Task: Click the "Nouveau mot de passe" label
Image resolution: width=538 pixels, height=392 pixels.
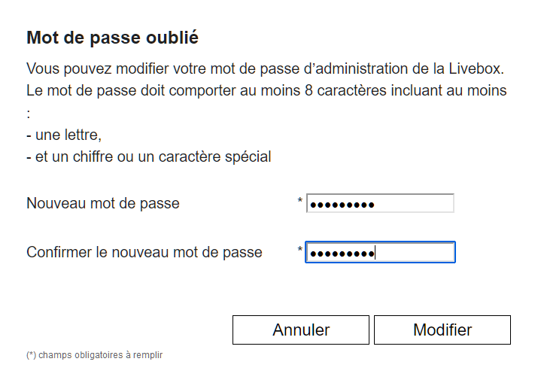Action: (x=103, y=204)
